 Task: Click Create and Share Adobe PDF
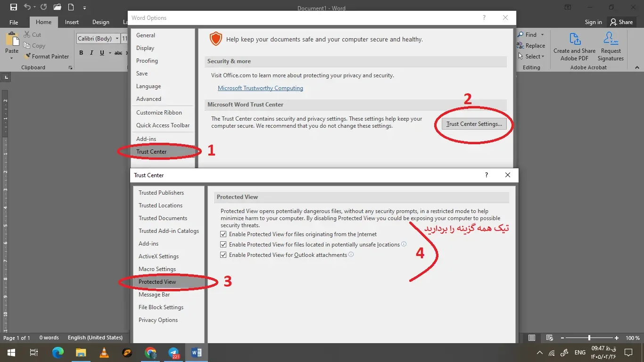click(x=574, y=47)
